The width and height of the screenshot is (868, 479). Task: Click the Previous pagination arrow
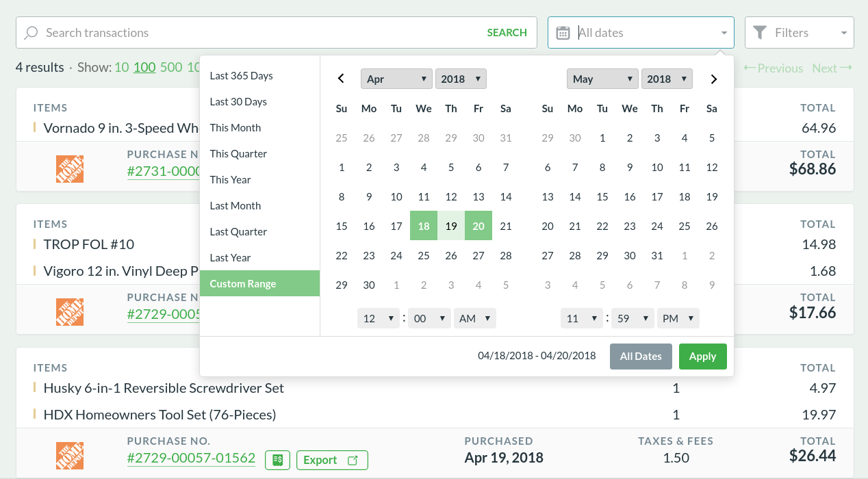point(751,68)
